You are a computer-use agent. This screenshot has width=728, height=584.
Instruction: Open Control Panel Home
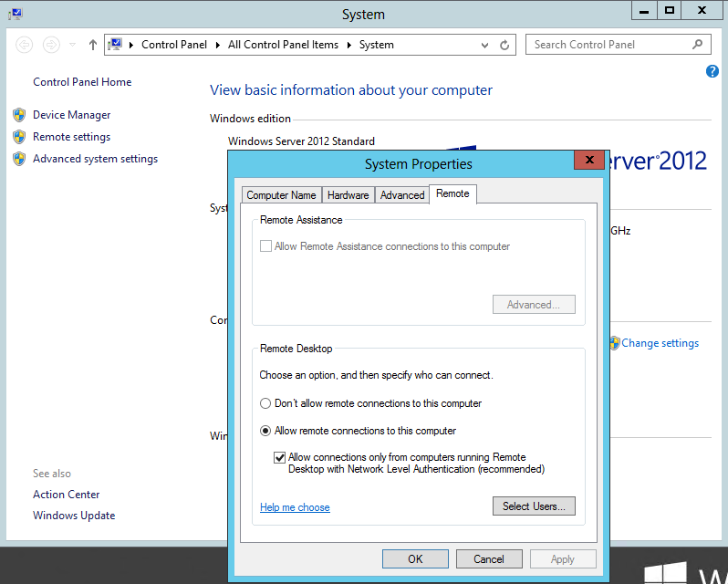pos(82,82)
